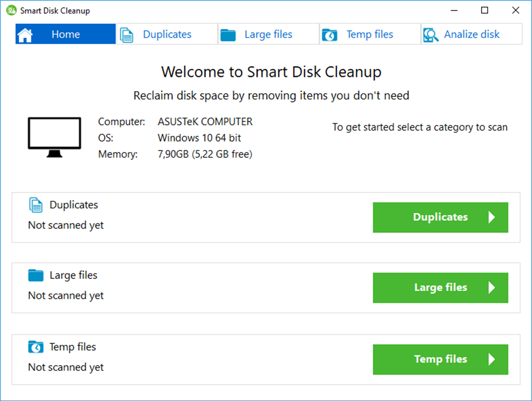The image size is (532, 401).
Task: Click the Temp files icon in the bottom panel
Action: 35,346
